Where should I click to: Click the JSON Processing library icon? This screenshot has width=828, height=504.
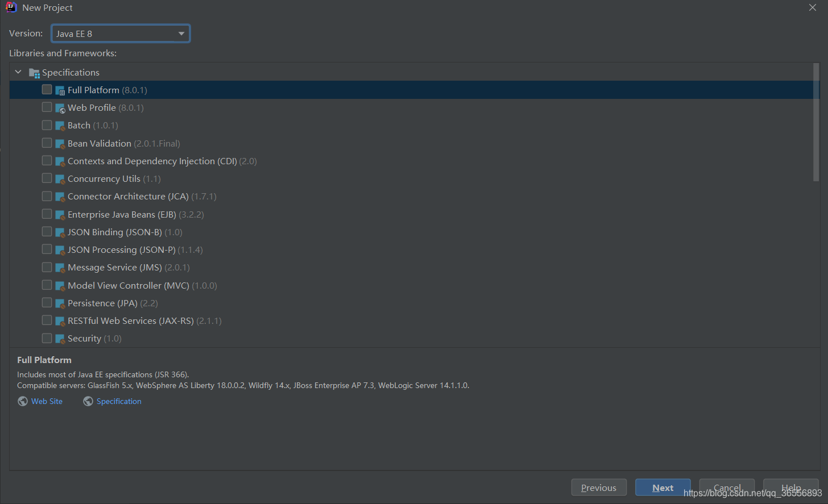tap(60, 250)
